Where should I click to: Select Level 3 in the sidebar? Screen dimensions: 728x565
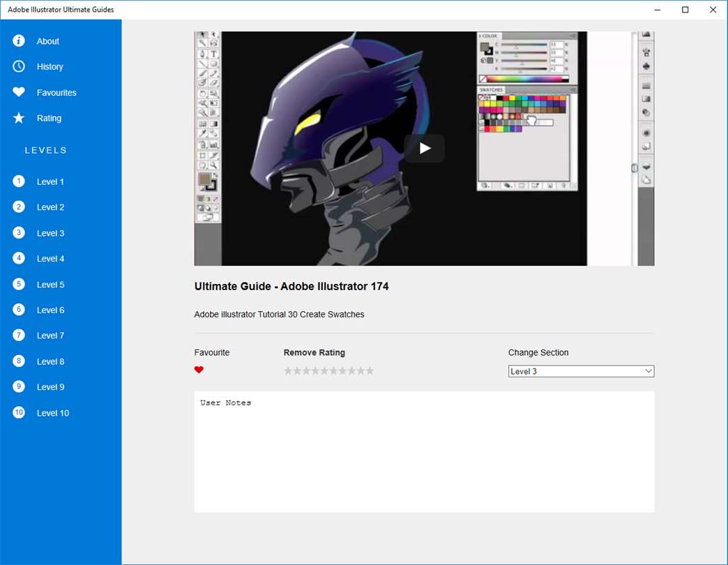[x=50, y=233]
